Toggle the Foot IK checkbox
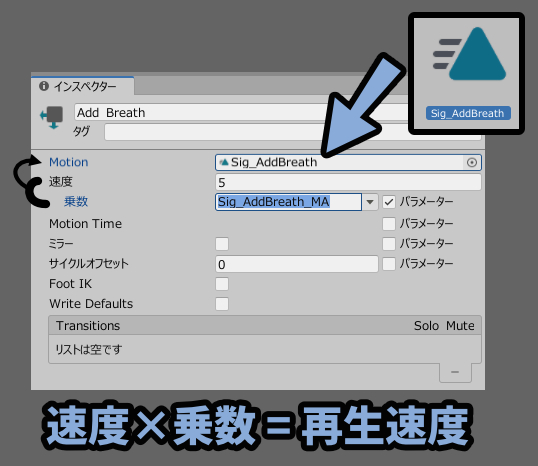538x466 pixels. click(222, 284)
